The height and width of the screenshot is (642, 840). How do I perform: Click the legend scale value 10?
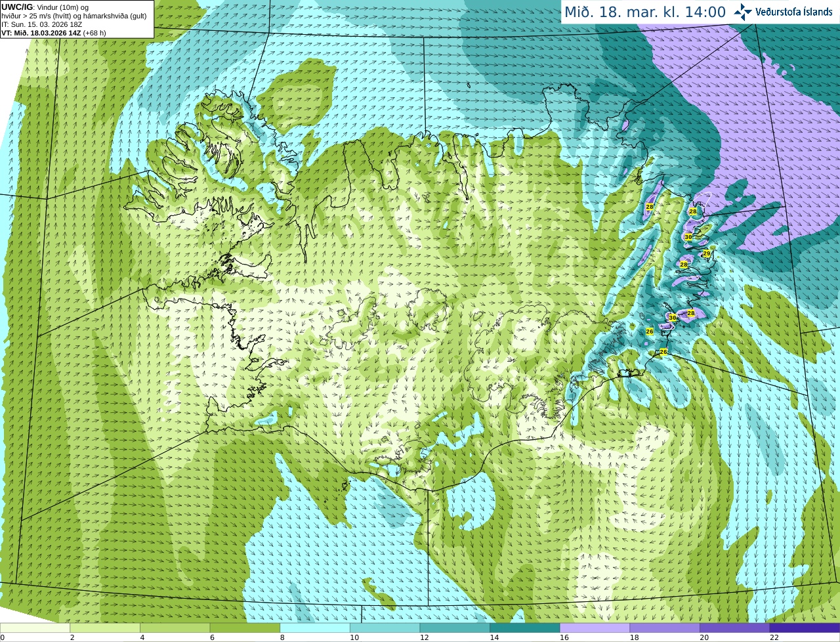click(354, 637)
